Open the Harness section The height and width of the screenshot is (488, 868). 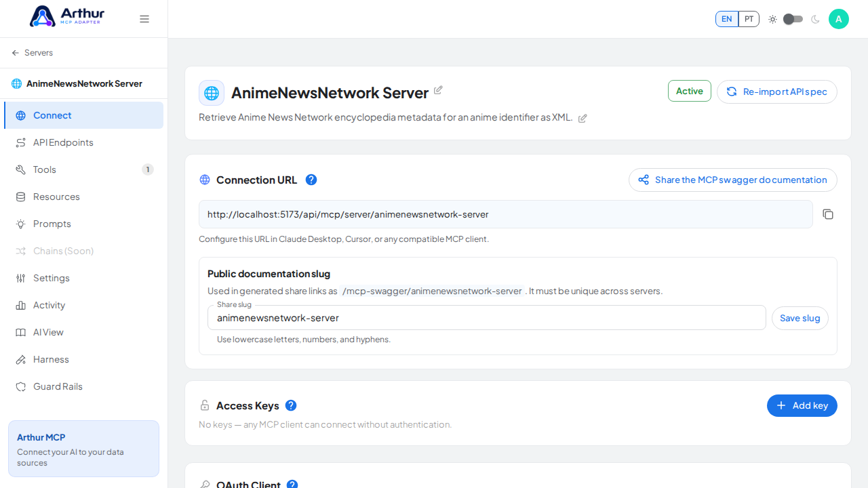click(84, 359)
